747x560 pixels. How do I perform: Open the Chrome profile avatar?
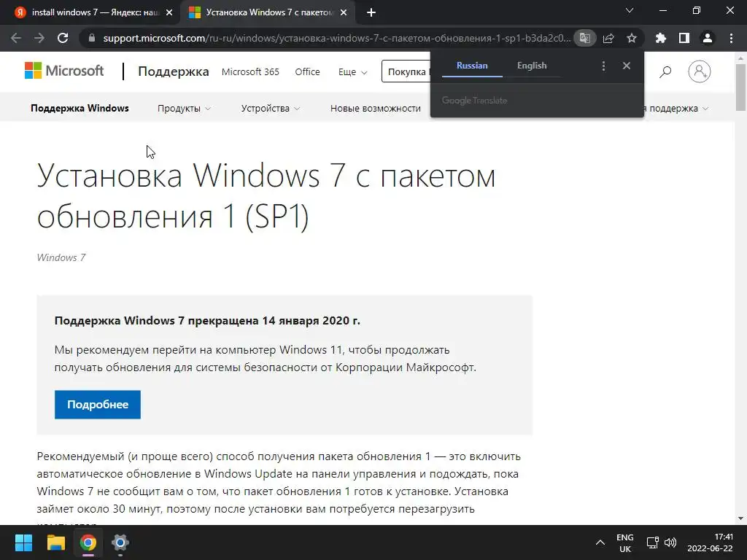pos(708,38)
